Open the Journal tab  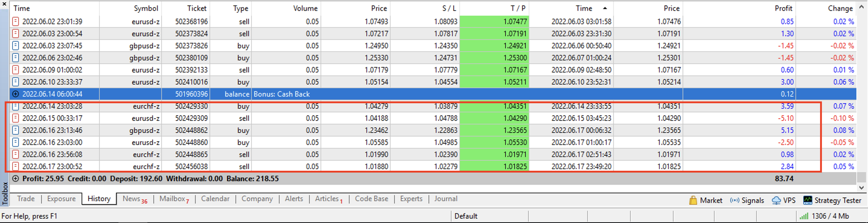(446, 199)
